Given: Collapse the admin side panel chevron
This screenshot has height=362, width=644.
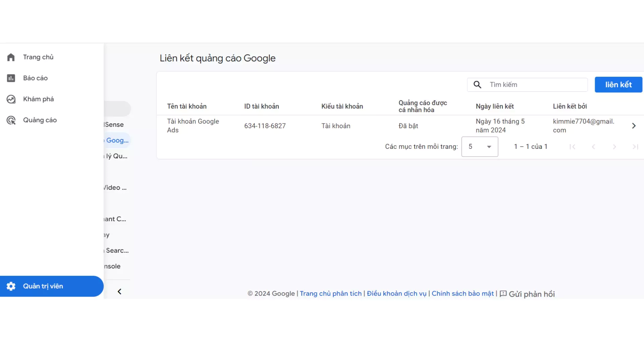Looking at the screenshot, I should (x=119, y=292).
